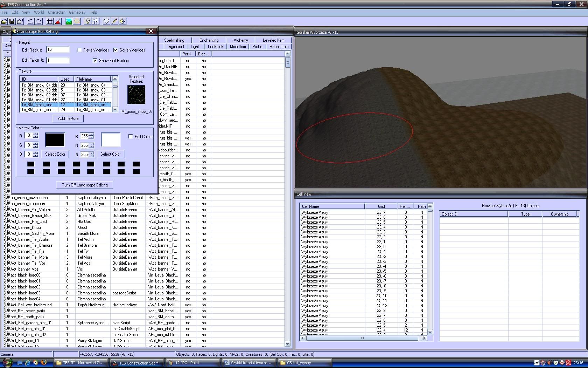Toggle the FOG toolbar icon

96,21
